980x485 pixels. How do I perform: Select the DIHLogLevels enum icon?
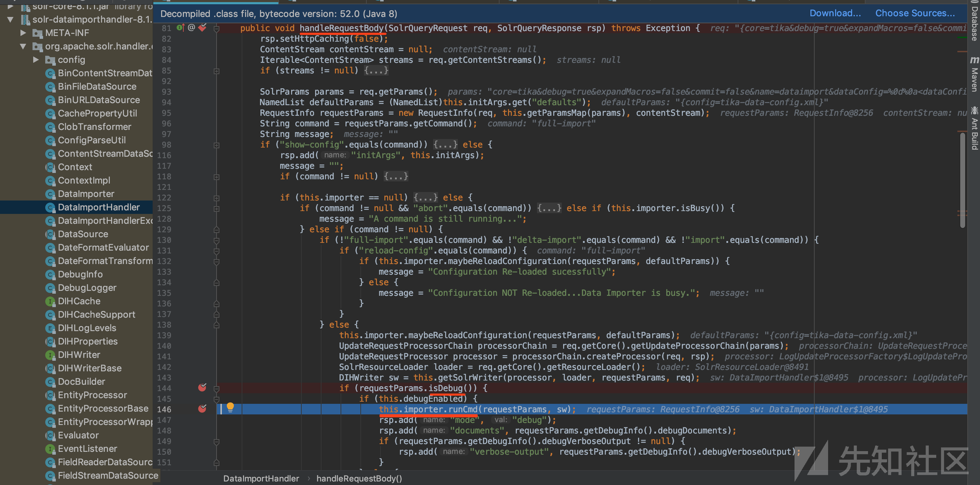(x=50, y=328)
